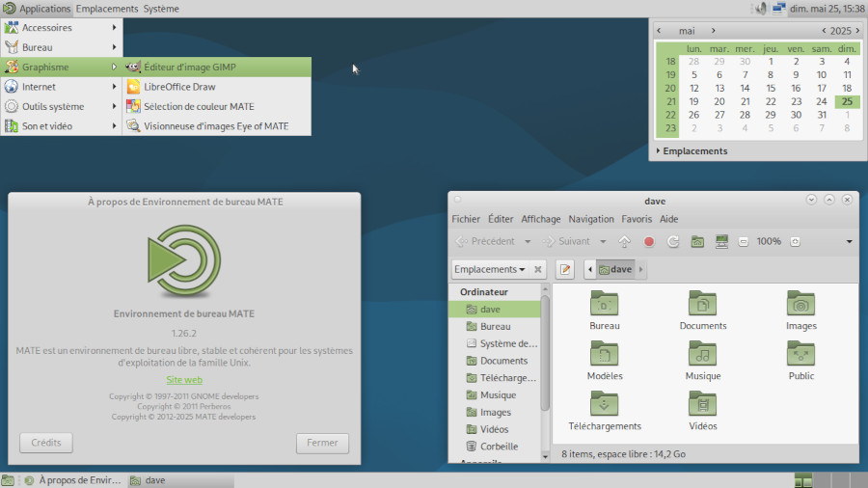The height and width of the screenshot is (488, 868).
Task: Click the network connection tray icon
Action: pos(779,9)
